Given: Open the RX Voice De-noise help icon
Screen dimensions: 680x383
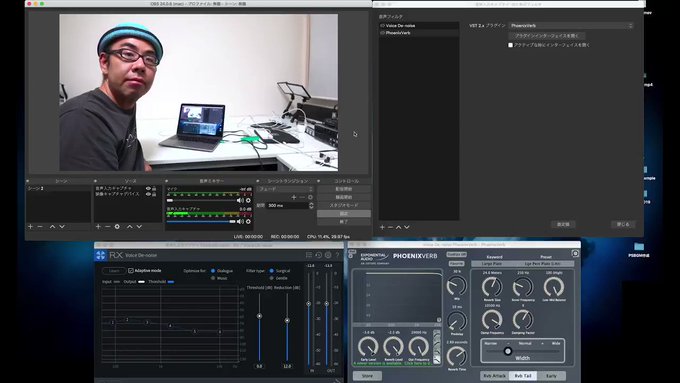Looking at the screenshot, I should click(337, 255).
